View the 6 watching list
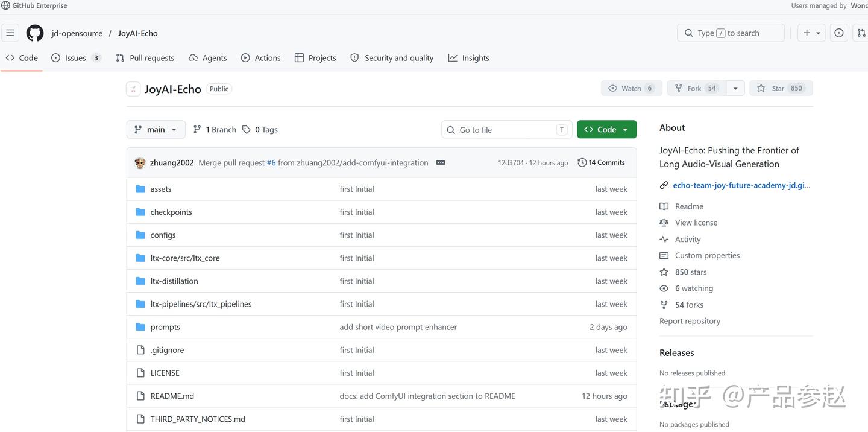Viewport: 868px width, 432px height. (x=694, y=288)
